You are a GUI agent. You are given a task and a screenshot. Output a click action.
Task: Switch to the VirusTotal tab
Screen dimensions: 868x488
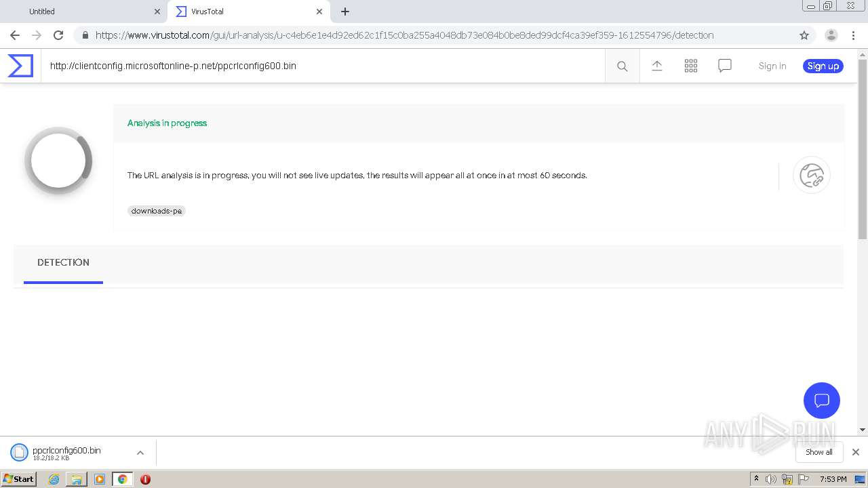248,12
